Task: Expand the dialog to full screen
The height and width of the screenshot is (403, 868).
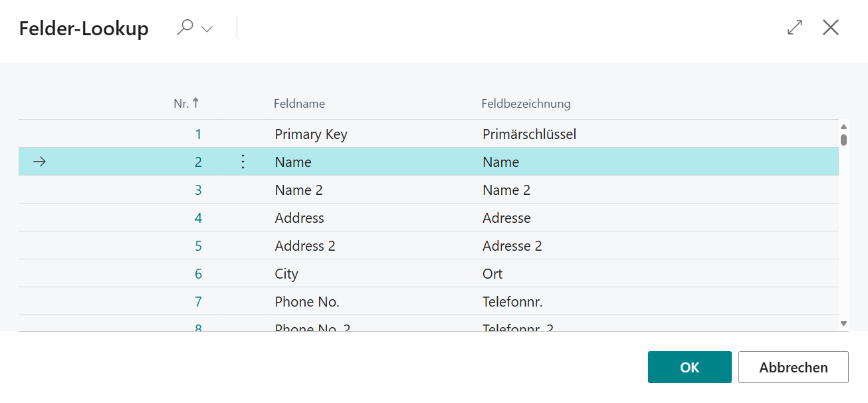Action: (x=794, y=28)
